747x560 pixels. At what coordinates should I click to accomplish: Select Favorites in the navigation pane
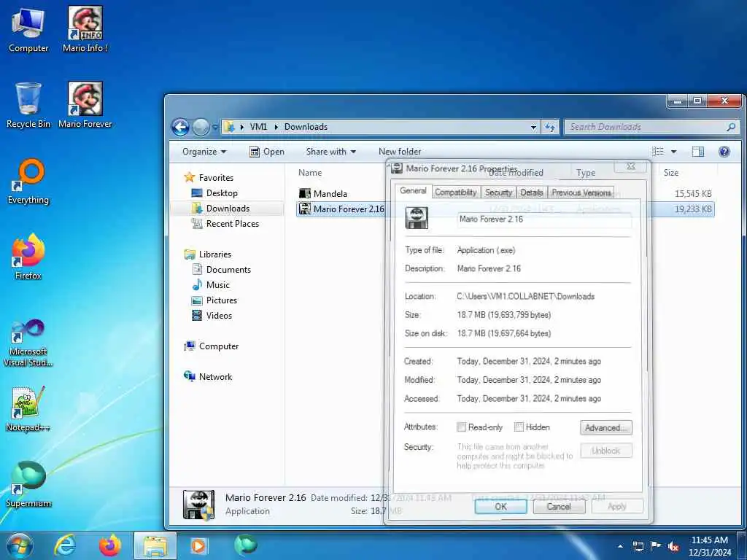coord(216,178)
